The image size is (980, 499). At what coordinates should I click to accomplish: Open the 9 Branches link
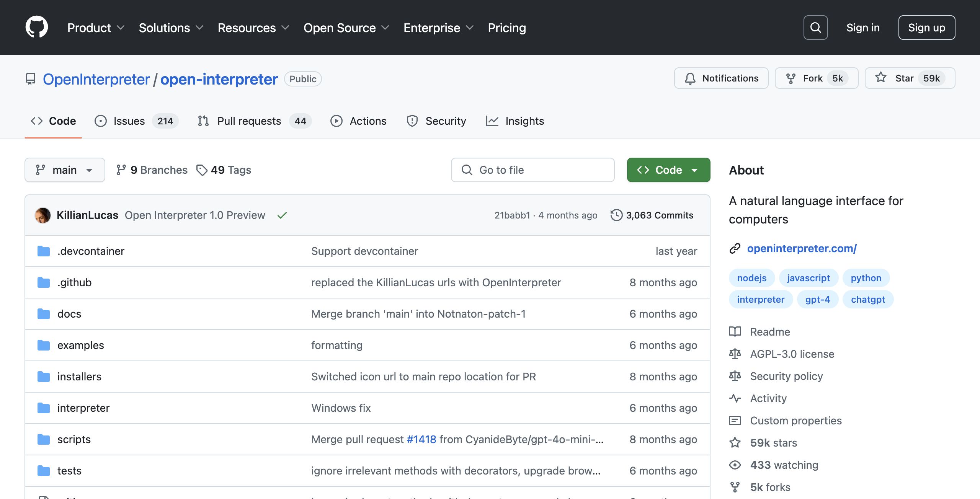click(x=152, y=170)
